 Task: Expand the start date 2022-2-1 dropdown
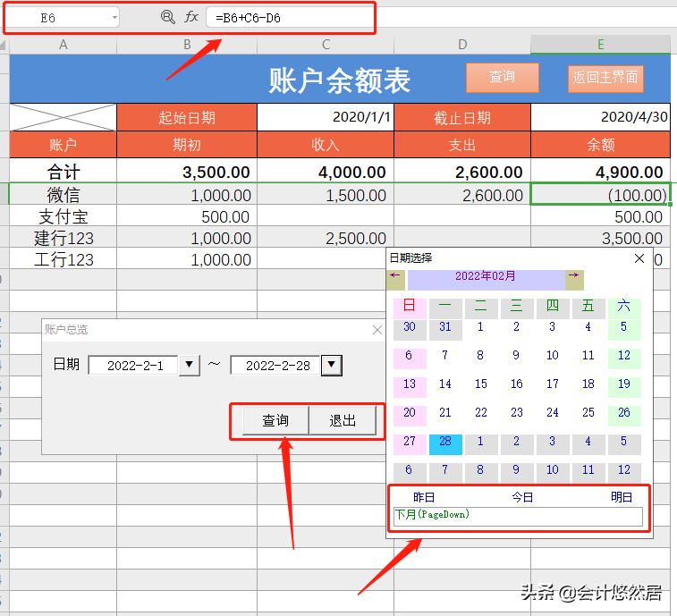click(x=190, y=365)
